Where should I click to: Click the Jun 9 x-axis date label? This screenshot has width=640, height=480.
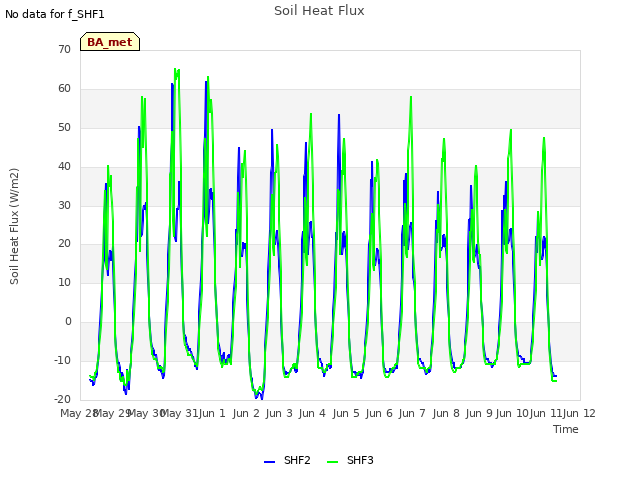coord(479,413)
